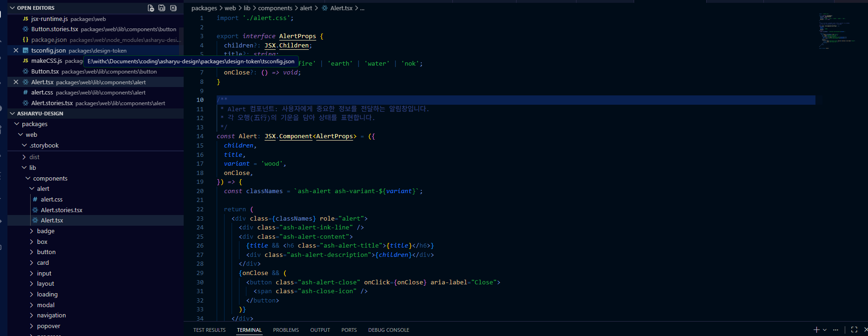Switch to the PORTS tab

pos(349,330)
